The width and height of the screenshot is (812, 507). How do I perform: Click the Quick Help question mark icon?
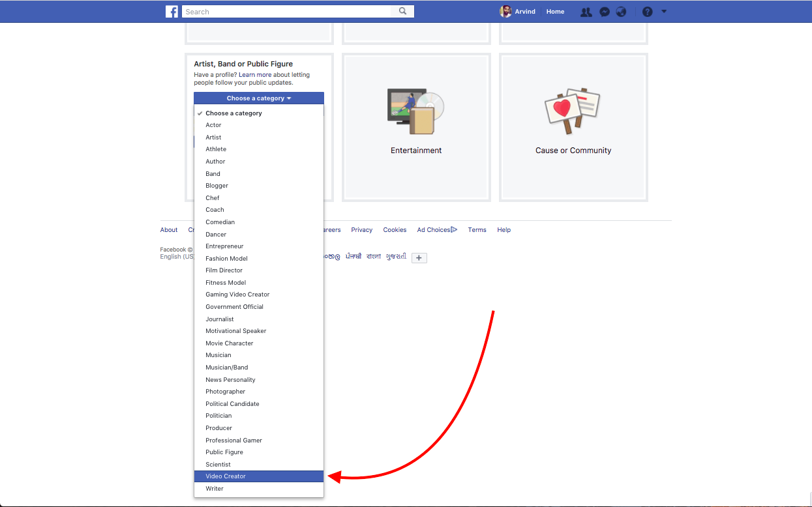pos(647,12)
